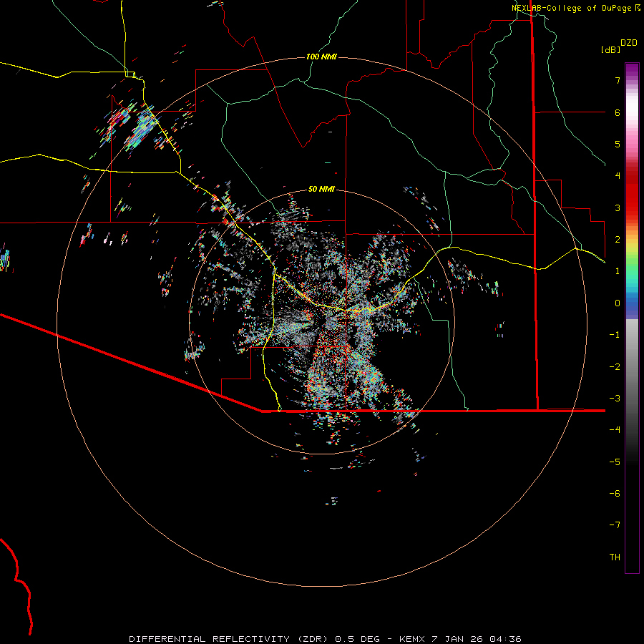The width and height of the screenshot is (644, 644).
Task: Click the 5 dB legend value
Action: click(x=618, y=144)
